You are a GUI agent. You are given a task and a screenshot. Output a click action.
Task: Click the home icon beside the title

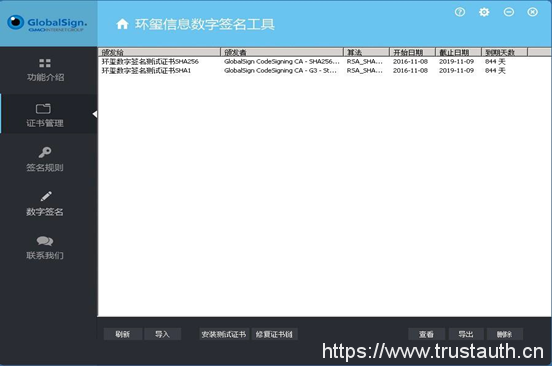pos(122,24)
